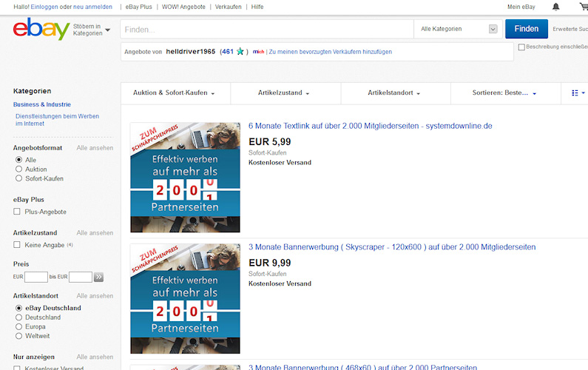Open the notifications bell icon
The image size is (588, 370).
(x=555, y=7)
